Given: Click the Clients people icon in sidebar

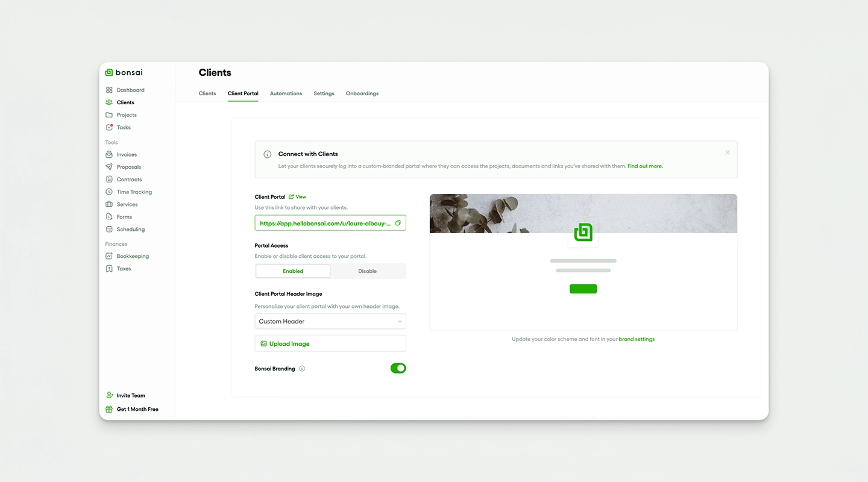Looking at the screenshot, I should click(109, 102).
